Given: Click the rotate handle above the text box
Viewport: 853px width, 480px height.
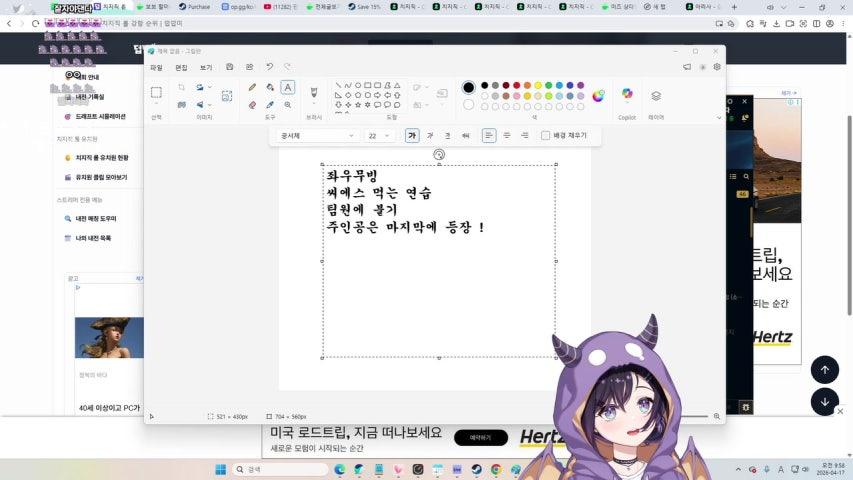Looking at the screenshot, I should click(x=439, y=155).
